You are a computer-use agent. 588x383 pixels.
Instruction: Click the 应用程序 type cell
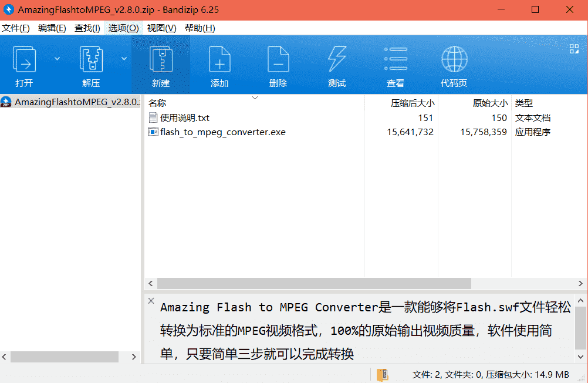tap(532, 132)
